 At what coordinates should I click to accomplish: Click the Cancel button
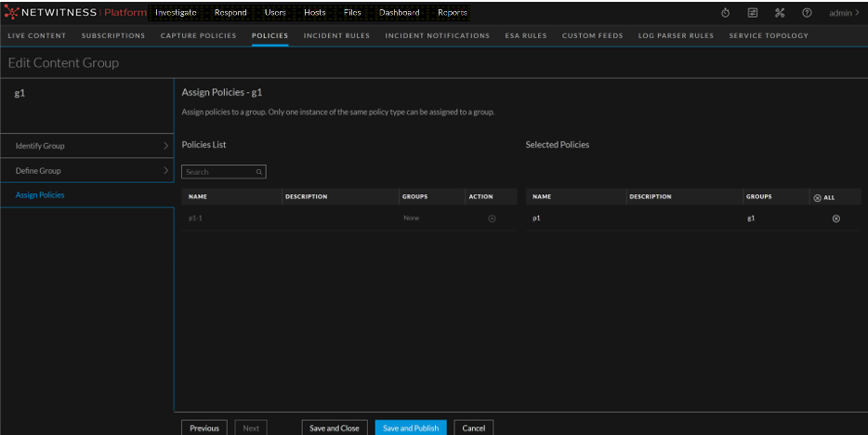click(x=474, y=428)
